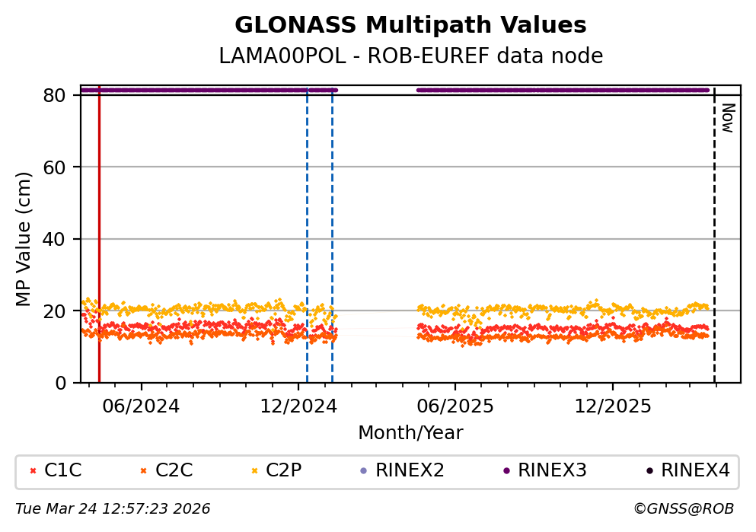Click the Tue Mar 24 timestamp text

[x=113, y=508]
